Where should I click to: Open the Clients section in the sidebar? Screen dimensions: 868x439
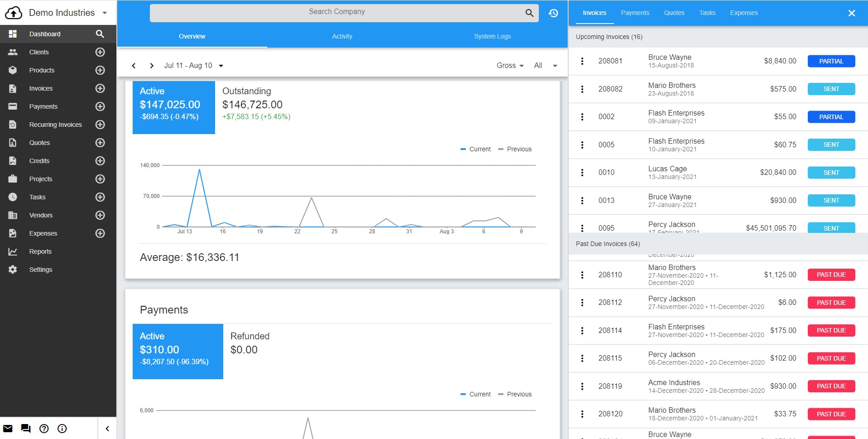39,52
